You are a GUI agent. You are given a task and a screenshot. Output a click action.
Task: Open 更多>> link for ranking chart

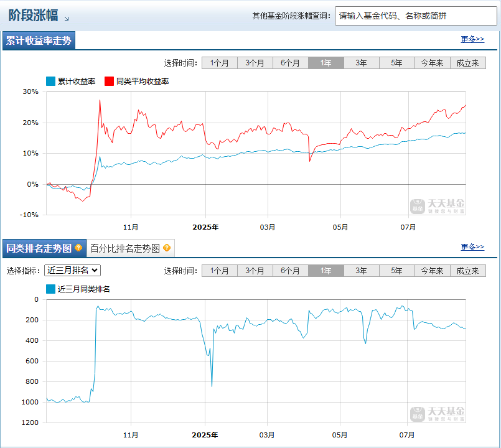coord(472,246)
